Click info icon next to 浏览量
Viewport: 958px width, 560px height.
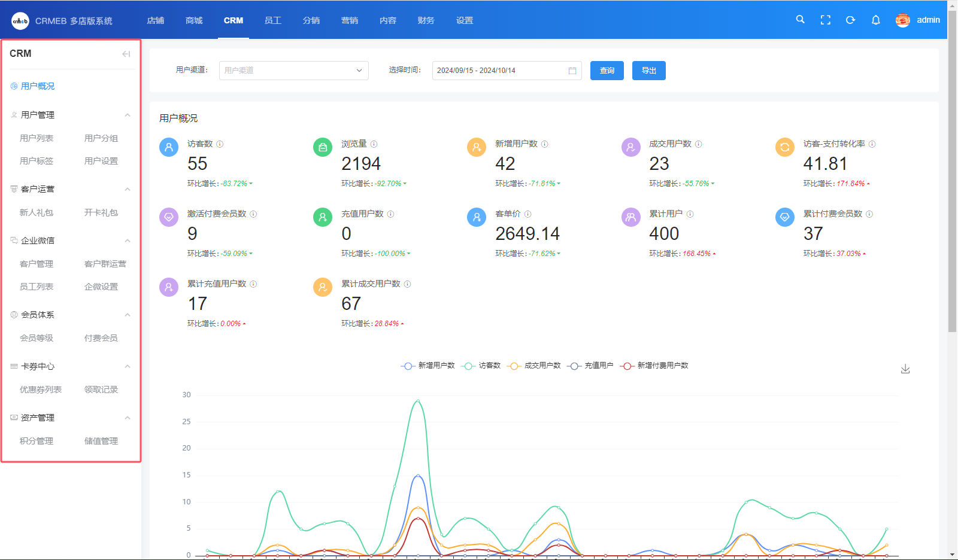374,144
